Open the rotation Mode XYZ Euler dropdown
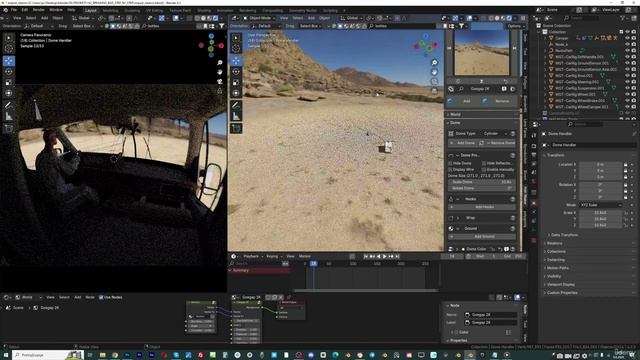The width and height of the screenshot is (640, 360). (601, 205)
